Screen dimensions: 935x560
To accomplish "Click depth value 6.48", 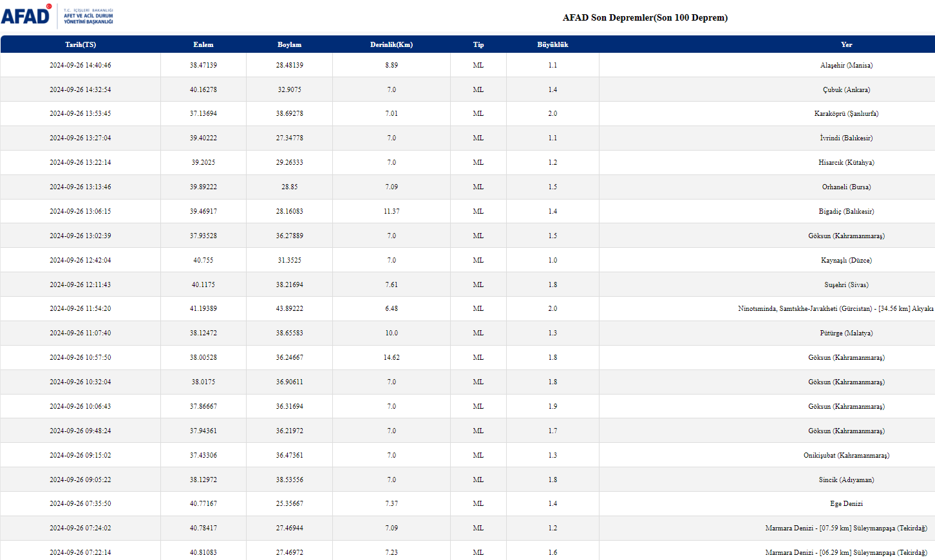I will pyautogui.click(x=392, y=308).
